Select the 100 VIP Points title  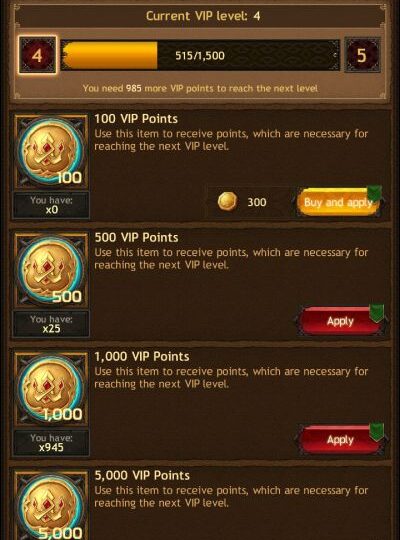tap(136, 119)
